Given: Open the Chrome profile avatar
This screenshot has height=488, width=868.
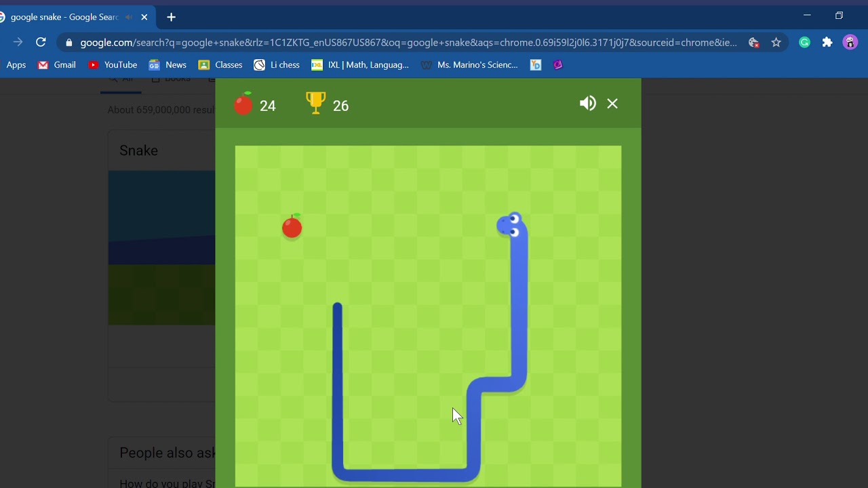Looking at the screenshot, I should (850, 43).
